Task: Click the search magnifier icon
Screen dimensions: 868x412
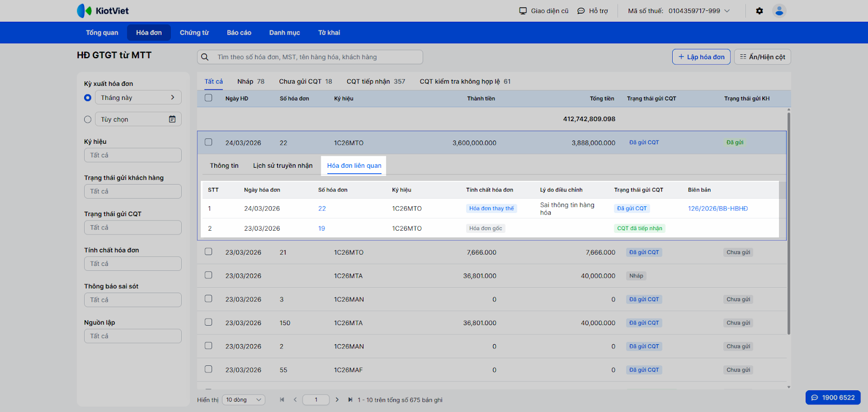Action: tap(205, 57)
